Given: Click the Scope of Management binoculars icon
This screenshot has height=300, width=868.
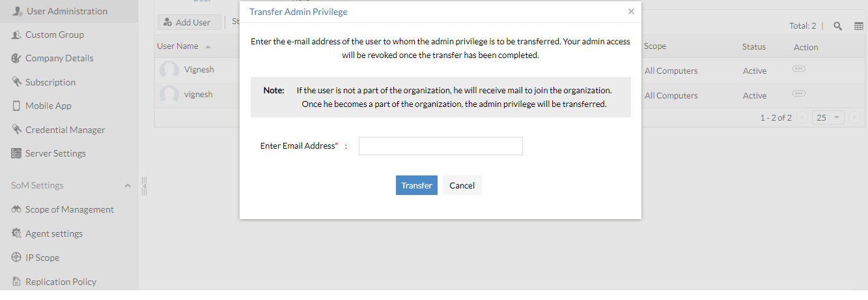Looking at the screenshot, I should pos(16,209).
